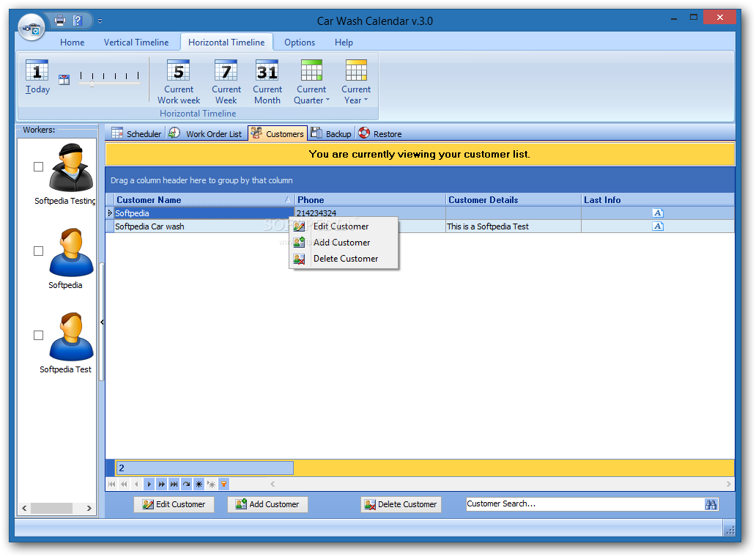
Task: Select the Softpedia Test worker avatar
Action: point(71,336)
